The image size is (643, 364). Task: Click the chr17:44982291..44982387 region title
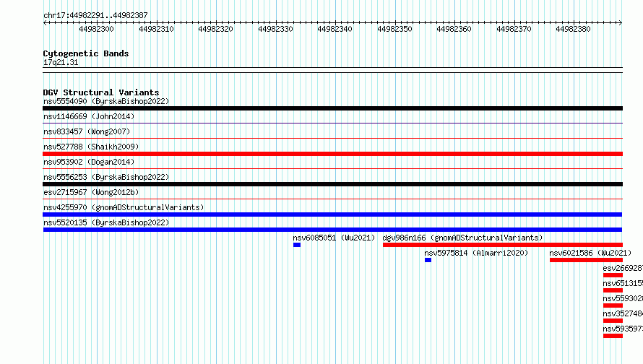[x=95, y=15]
